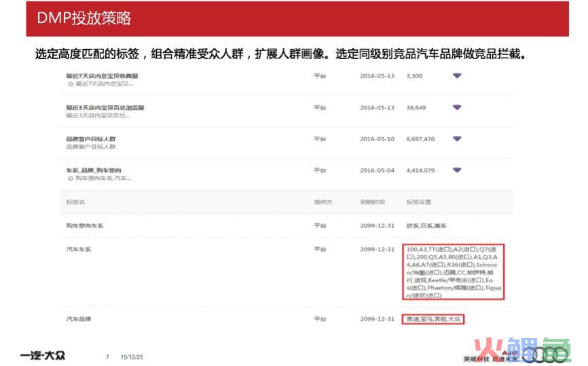This screenshot has width=588, height=366.
Task: Open the bold 品牌客户目标人群 crowd title
Action: point(91,139)
